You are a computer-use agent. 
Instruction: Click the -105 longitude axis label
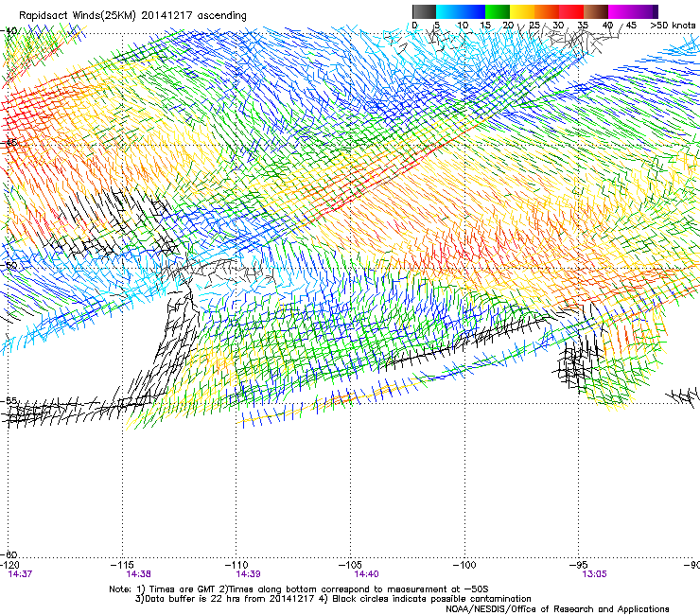tap(350, 565)
